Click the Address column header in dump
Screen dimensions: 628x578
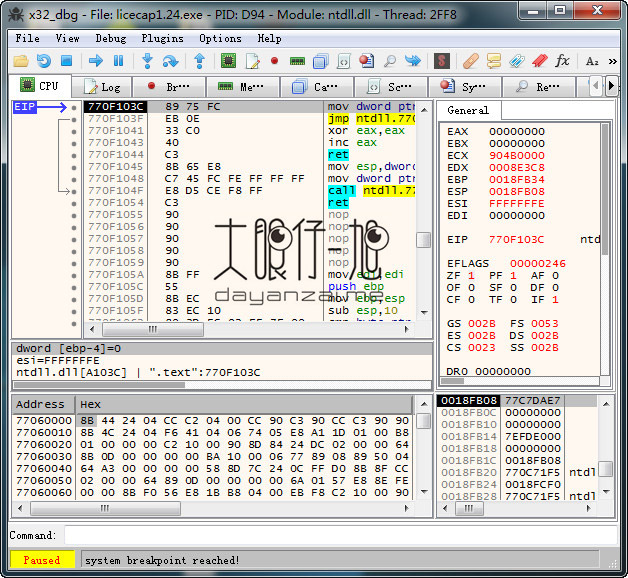tap(43, 405)
